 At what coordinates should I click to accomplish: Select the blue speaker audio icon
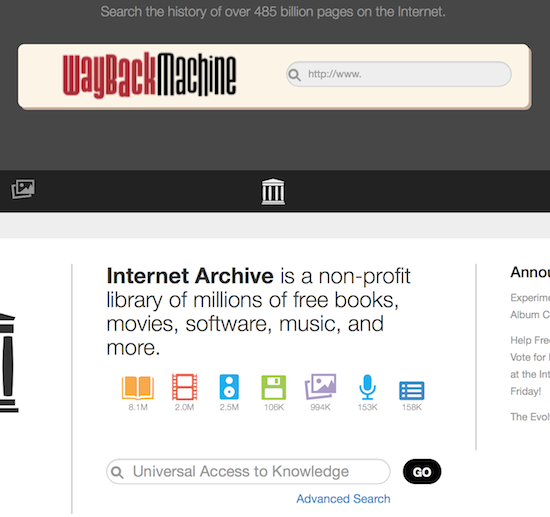[x=229, y=387]
